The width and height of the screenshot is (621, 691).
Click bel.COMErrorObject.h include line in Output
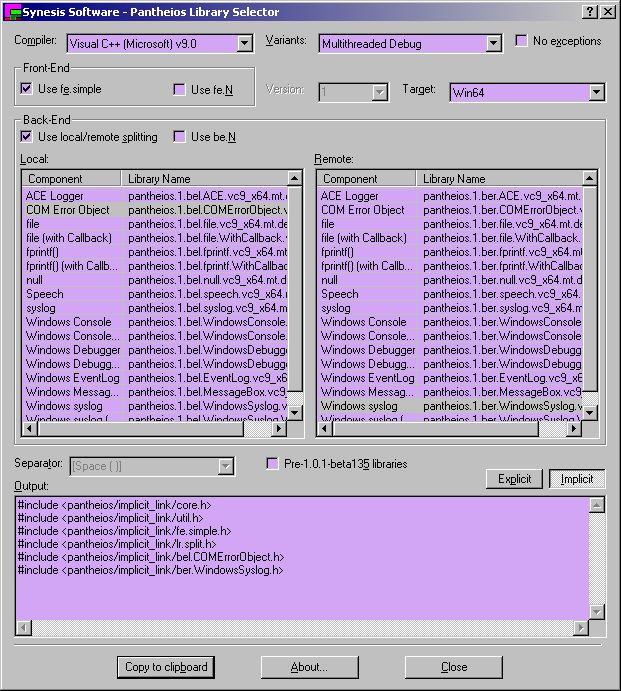click(x=151, y=557)
